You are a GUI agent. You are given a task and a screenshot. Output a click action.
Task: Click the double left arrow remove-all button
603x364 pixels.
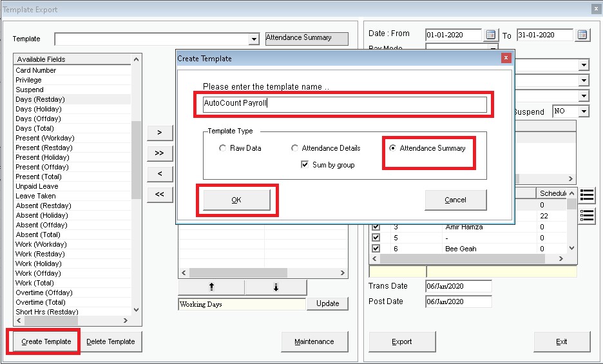(x=159, y=195)
